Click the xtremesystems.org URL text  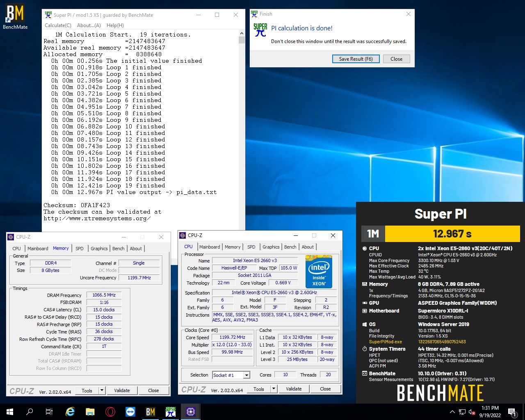(97, 218)
